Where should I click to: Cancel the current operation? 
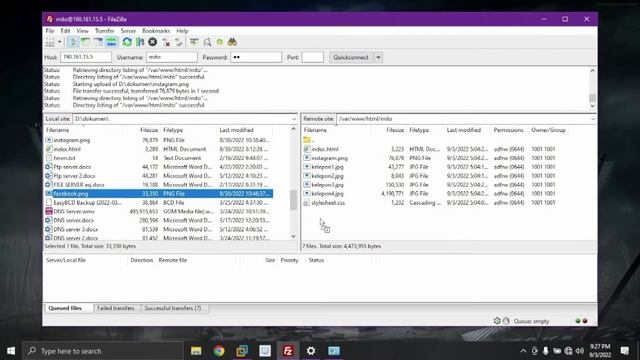coord(153,42)
